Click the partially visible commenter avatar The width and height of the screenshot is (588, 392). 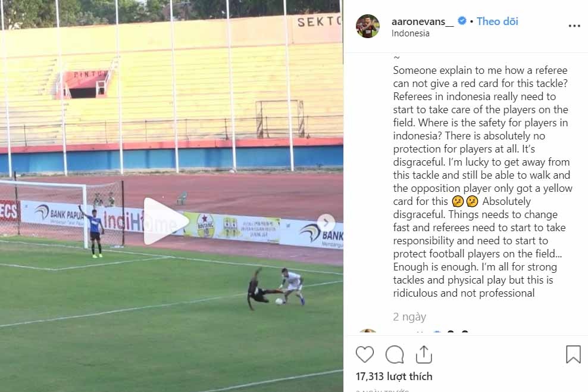[x=367, y=331]
